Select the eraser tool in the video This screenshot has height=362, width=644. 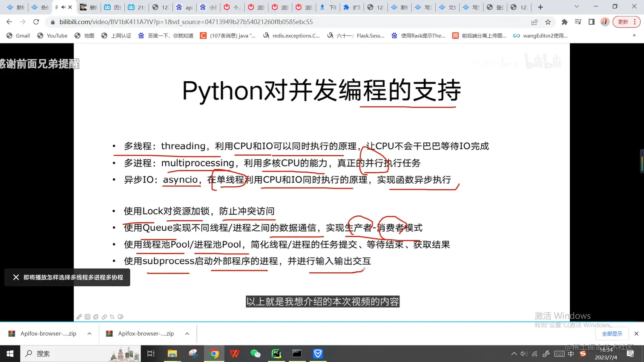[104, 317]
